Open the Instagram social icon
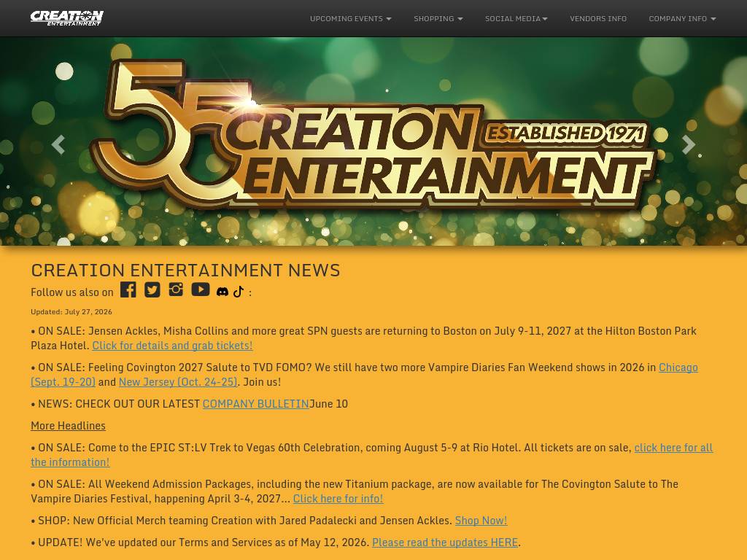747x560 pixels. (x=176, y=289)
